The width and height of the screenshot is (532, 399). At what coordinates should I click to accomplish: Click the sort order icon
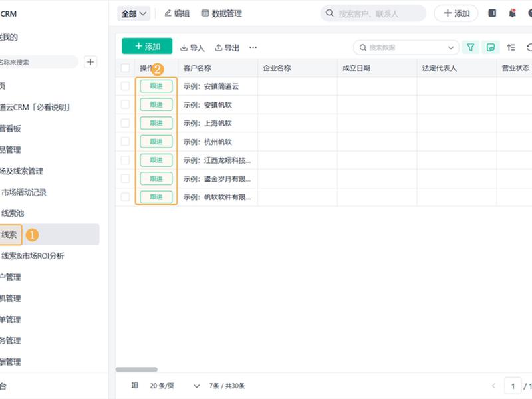coord(511,47)
